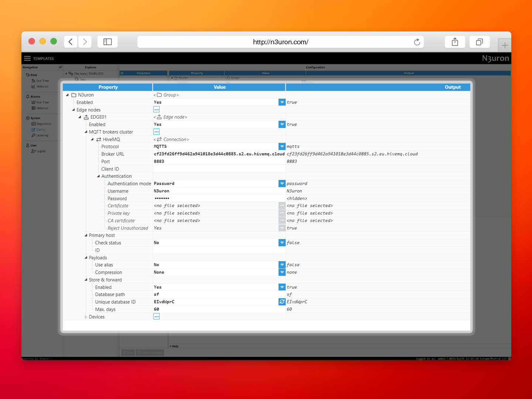Click the Output column header
Image resolution: width=532 pixels, height=399 pixels.
(x=378, y=87)
